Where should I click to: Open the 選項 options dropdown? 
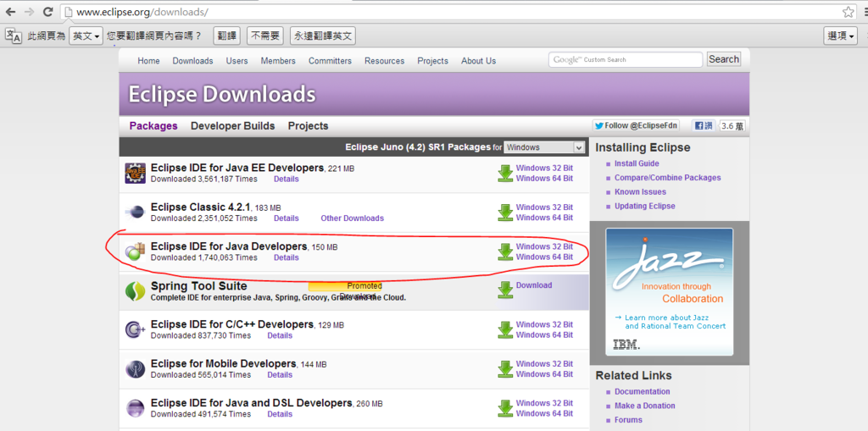click(x=840, y=36)
